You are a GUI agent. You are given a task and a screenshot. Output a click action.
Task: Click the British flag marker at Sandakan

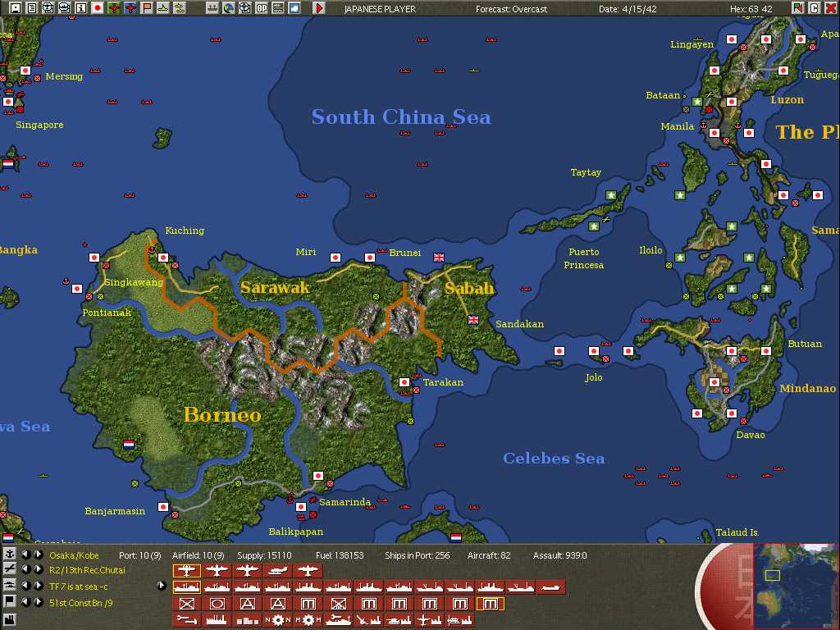point(473,320)
